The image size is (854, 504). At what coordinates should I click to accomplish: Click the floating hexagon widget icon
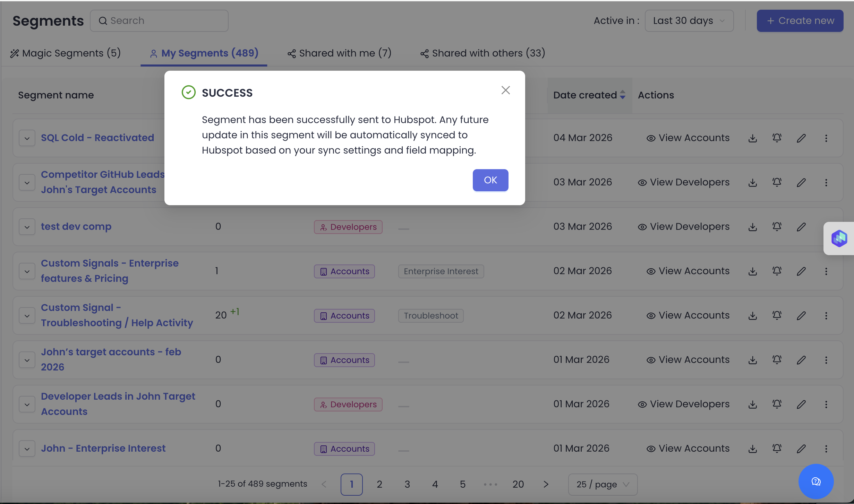click(x=839, y=238)
